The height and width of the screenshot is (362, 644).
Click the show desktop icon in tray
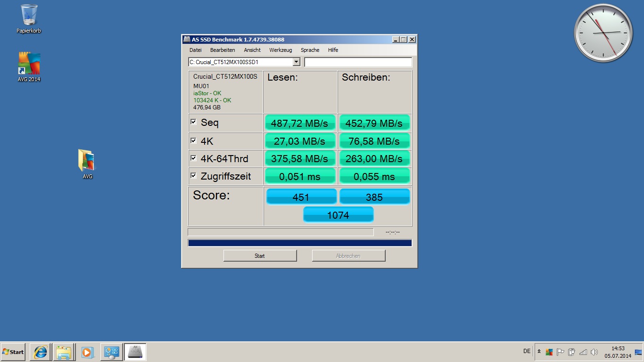click(x=638, y=352)
